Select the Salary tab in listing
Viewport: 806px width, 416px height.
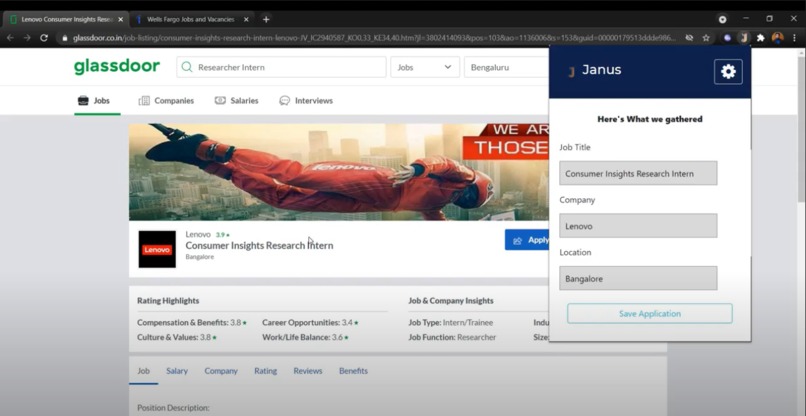click(177, 371)
